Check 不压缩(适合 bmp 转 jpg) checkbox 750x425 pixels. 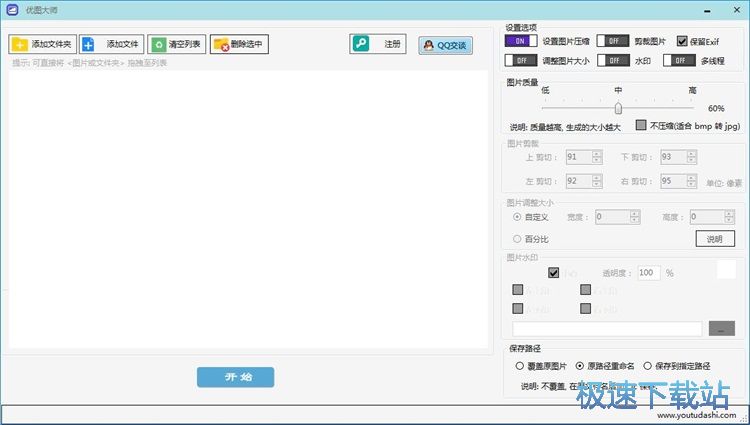point(641,125)
